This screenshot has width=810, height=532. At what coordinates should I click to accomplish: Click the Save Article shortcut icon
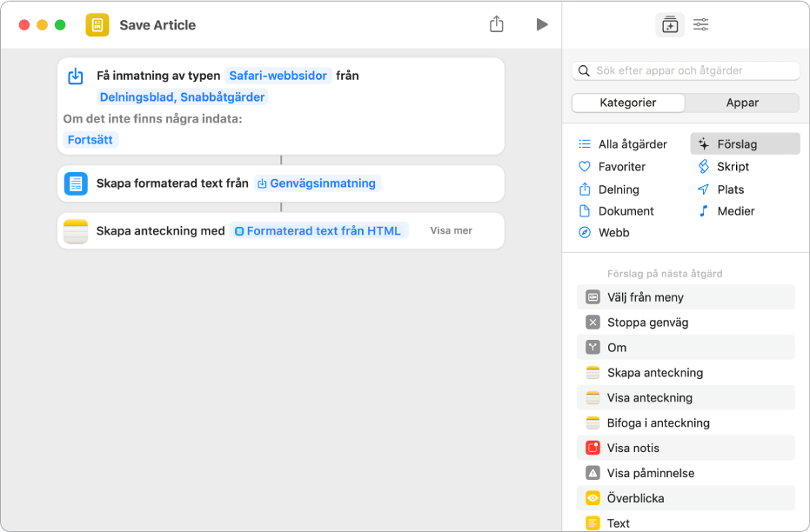pos(97,25)
